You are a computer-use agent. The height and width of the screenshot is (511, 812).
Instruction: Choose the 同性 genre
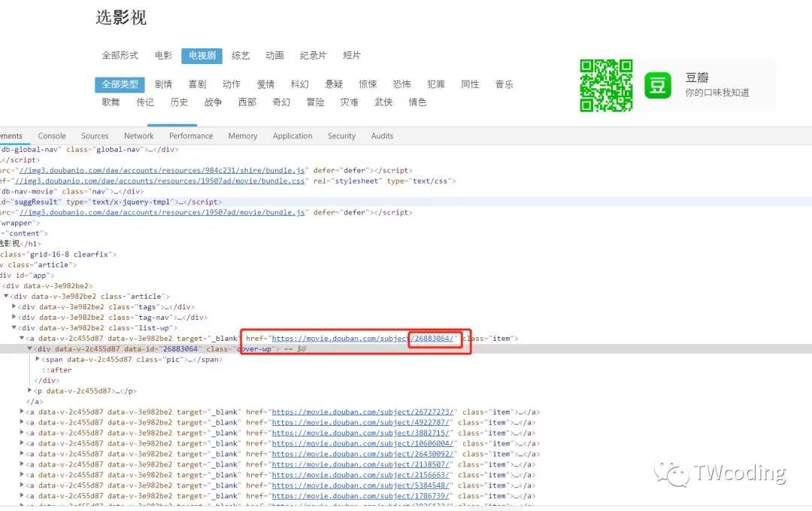click(470, 84)
